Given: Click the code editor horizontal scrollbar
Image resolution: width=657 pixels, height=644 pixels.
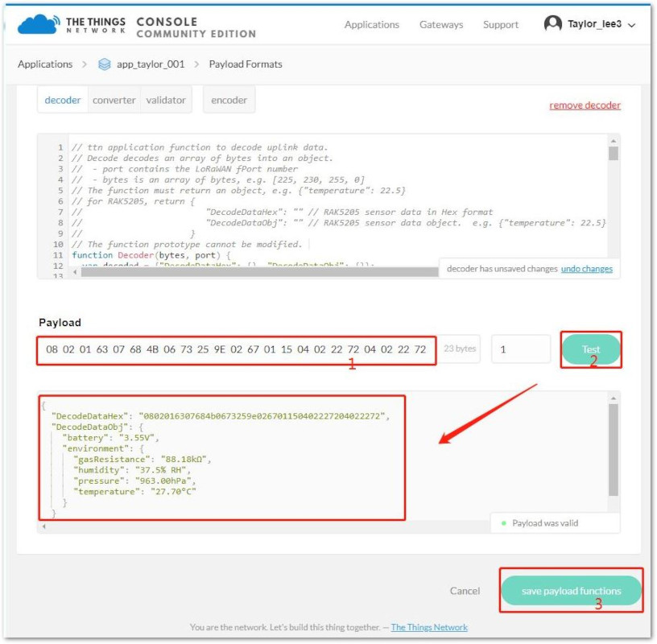Looking at the screenshot, I should pyautogui.click(x=260, y=272).
